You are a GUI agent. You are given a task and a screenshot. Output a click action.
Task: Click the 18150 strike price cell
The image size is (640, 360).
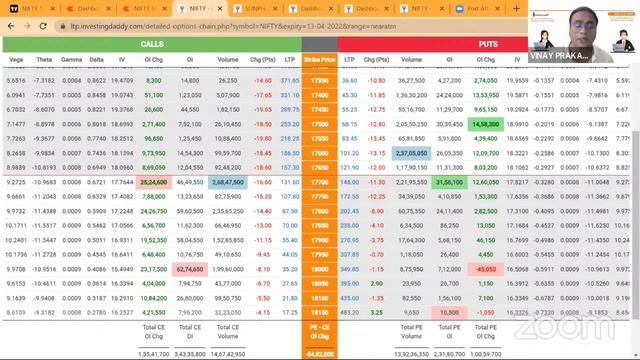pos(320,313)
